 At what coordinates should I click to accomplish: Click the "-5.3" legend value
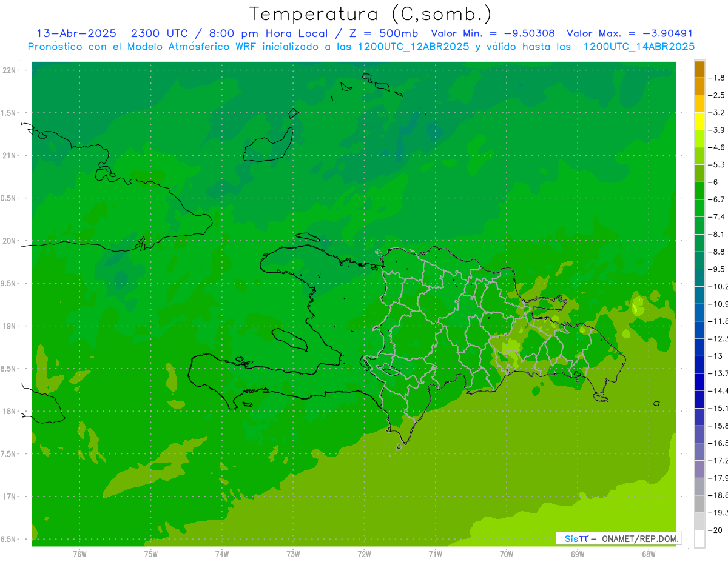pos(717,165)
